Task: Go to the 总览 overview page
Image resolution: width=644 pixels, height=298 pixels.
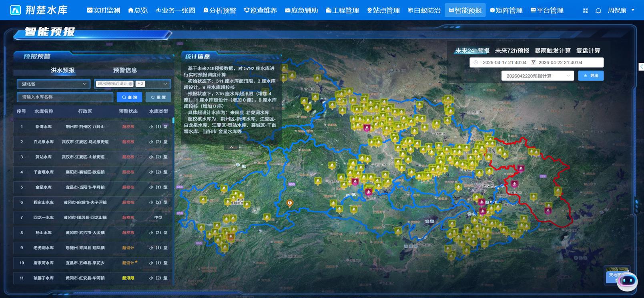Action: tap(138, 10)
